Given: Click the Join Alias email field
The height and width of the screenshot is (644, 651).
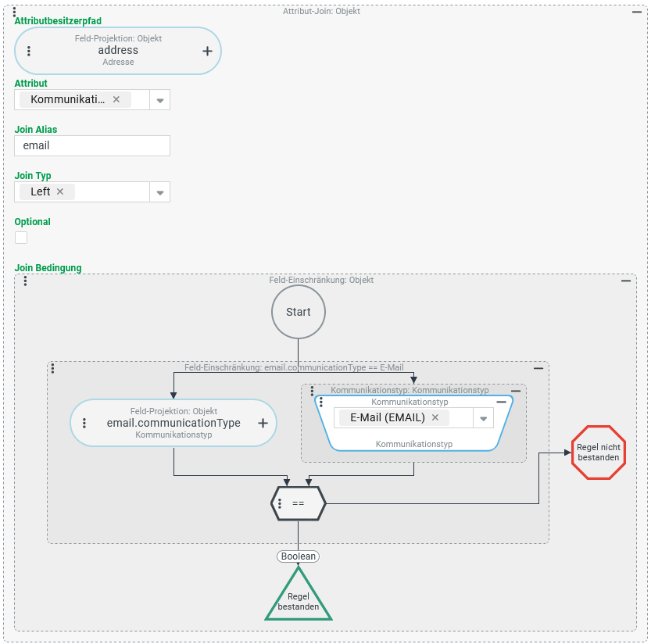Looking at the screenshot, I should [x=92, y=145].
